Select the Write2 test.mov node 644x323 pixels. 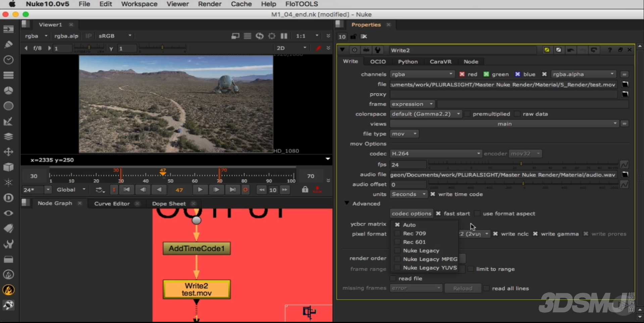point(197,289)
